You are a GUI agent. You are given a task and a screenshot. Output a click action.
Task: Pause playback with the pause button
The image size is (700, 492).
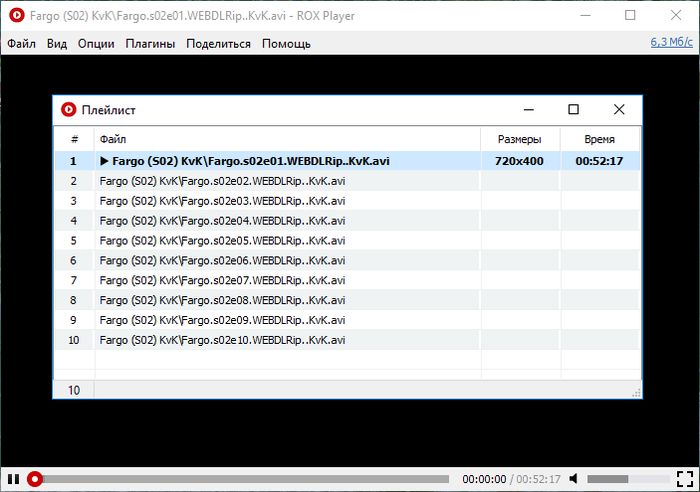[13, 479]
